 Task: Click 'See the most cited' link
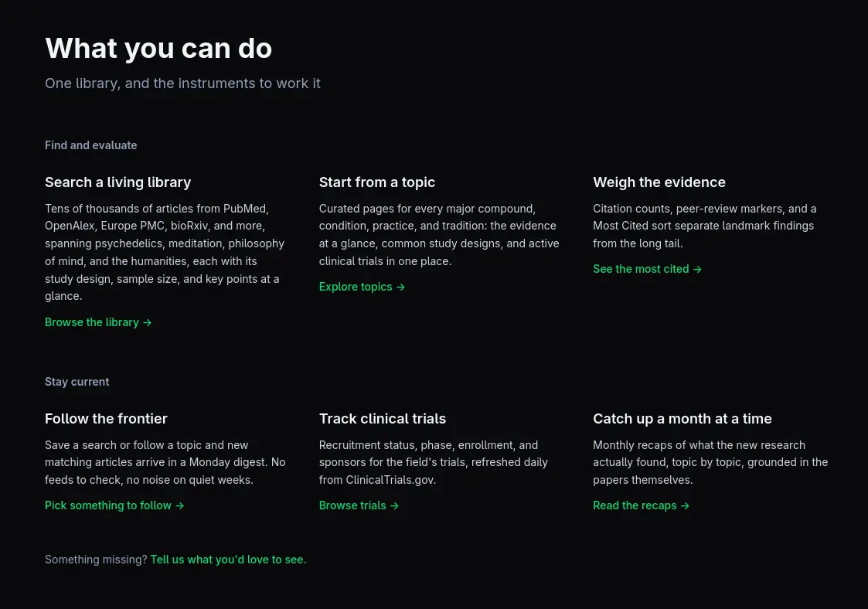pyautogui.click(x=647, y=269)
